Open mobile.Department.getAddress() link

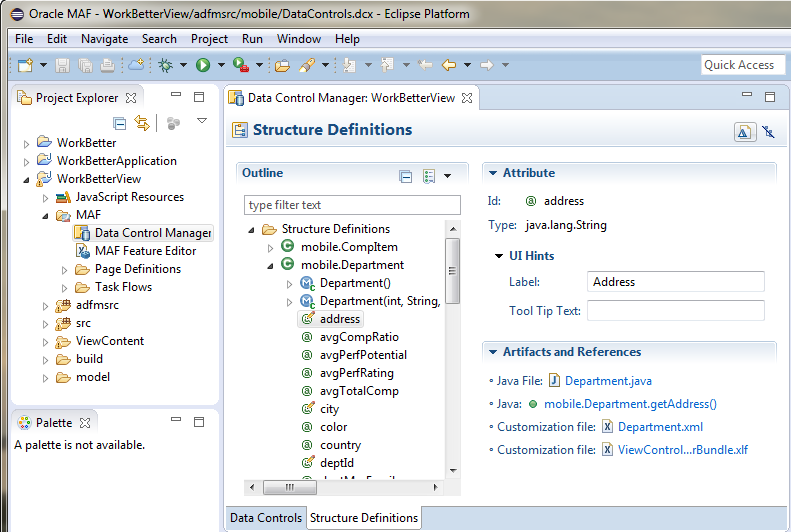tap(630, 404)
